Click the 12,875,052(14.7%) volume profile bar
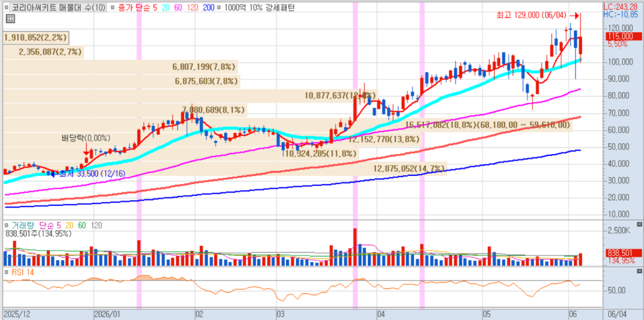The width and height of the screenshot is (644, 320). [225, 169]
